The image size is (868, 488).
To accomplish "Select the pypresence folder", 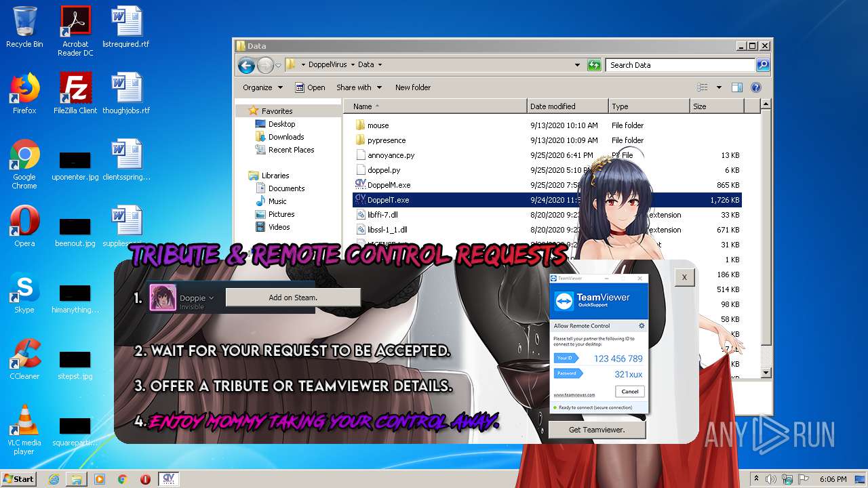I will (547, 140).
